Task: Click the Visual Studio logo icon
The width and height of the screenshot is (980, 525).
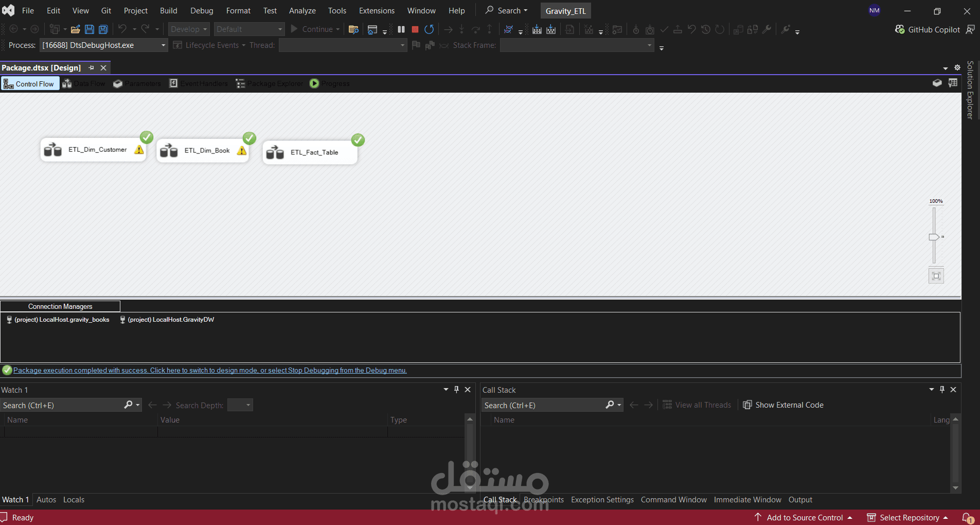Action: [x=8, y=10]
